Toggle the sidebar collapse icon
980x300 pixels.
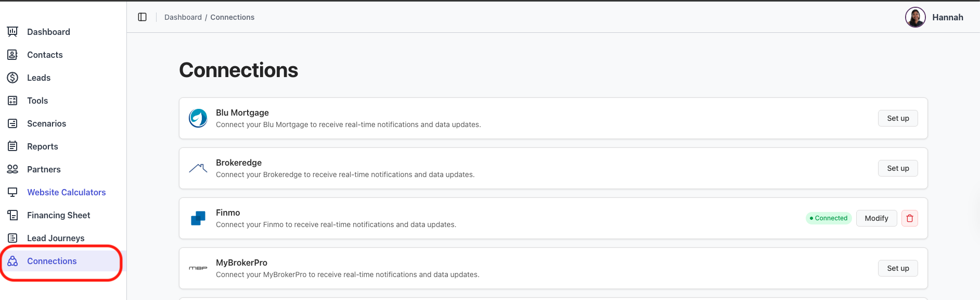(x=143, y=17)
